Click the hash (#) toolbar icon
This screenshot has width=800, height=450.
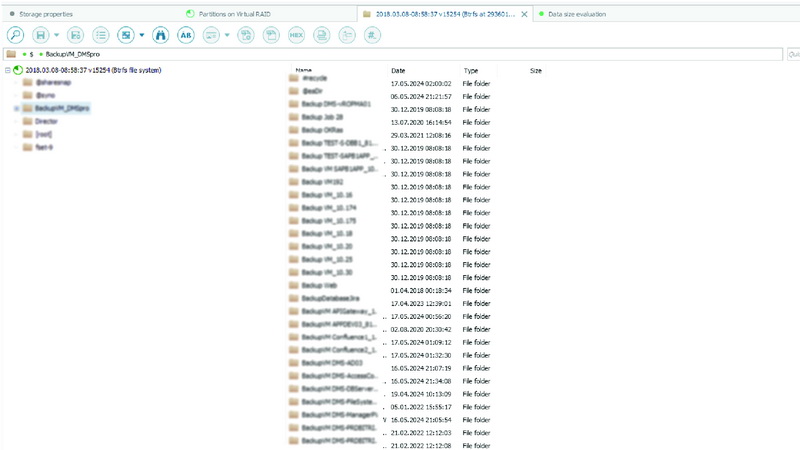coord(372,35)
